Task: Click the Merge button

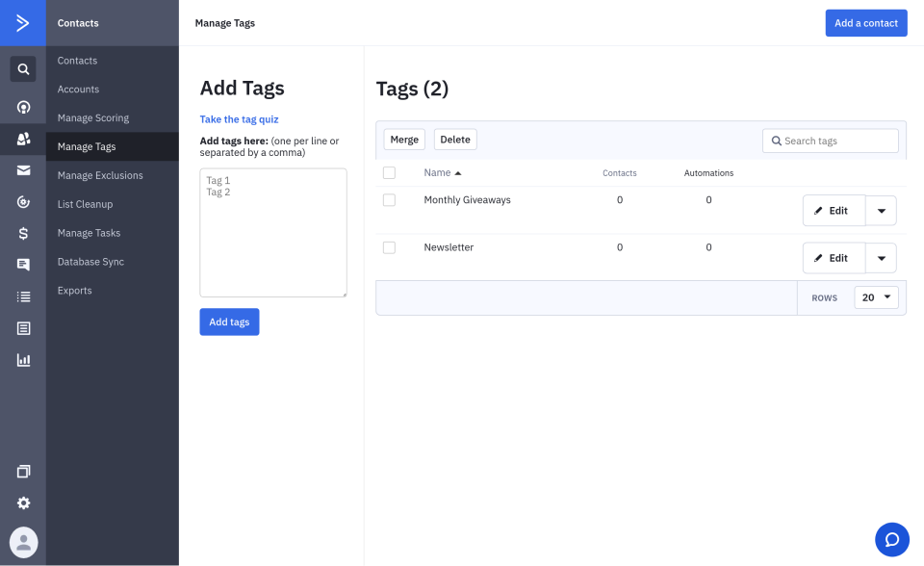Action: point(404,140)
